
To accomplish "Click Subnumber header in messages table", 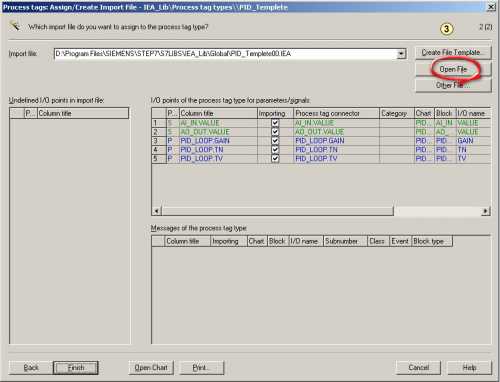I will 345,241.
